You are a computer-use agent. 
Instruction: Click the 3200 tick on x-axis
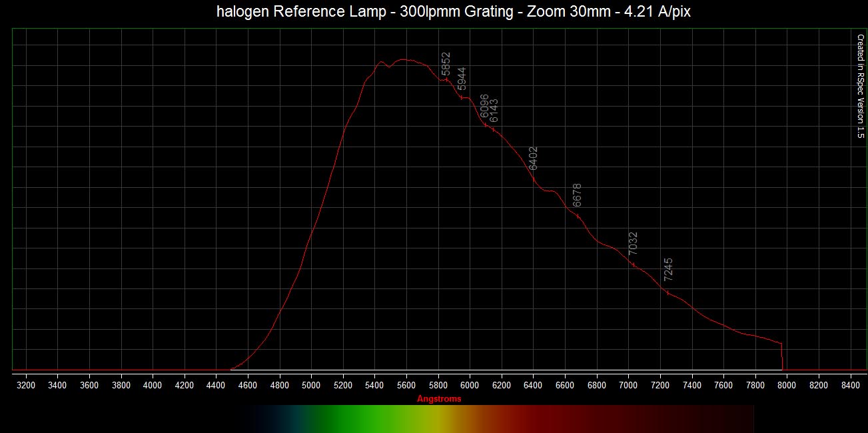point(26,385)
